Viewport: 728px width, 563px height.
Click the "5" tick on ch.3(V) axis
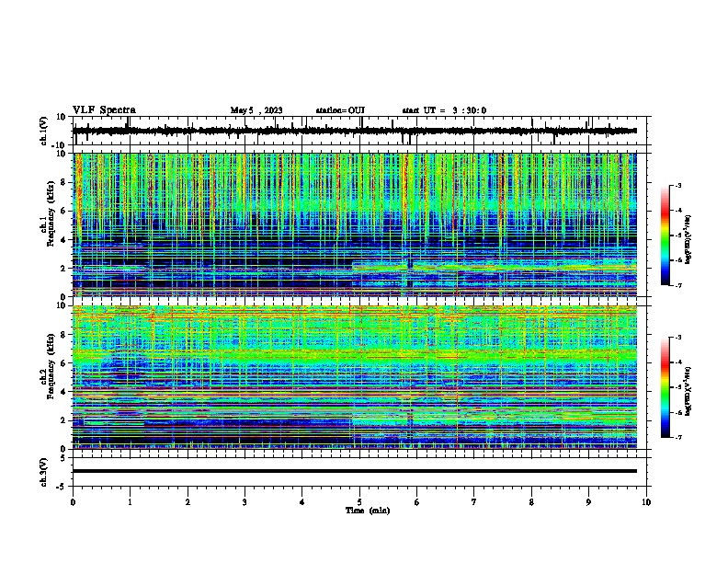pos(63,458)
